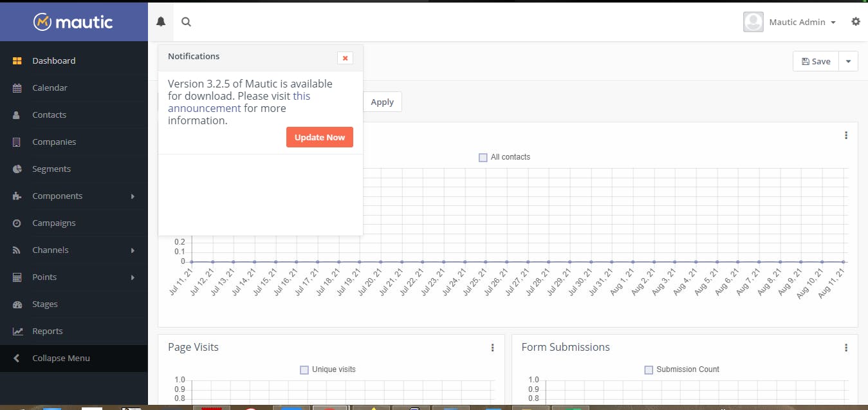
Task: Toggle the Unique visits checkbox
Action: click(304, 369)
